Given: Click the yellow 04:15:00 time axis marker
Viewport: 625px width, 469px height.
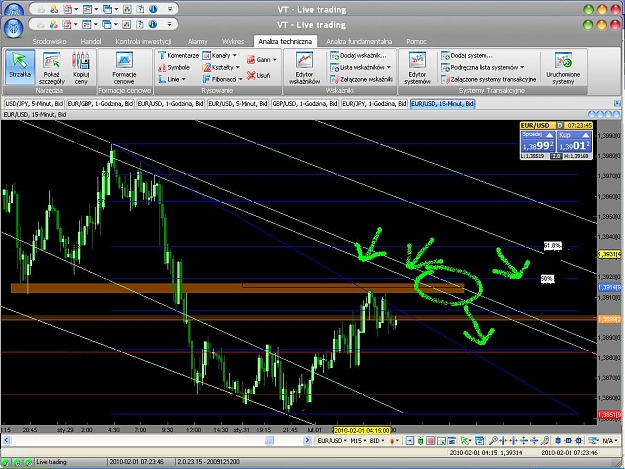Looking at the screenshot, I should pyautogui.click(x=362, y=430).
